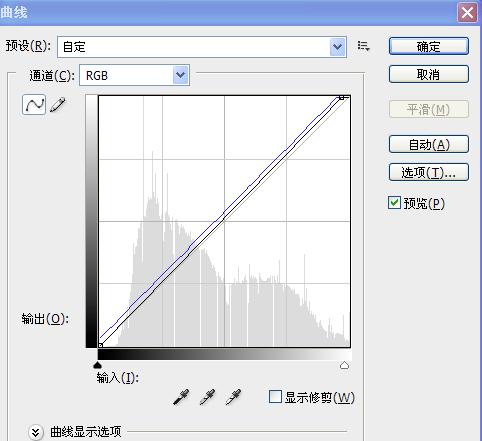Open the 通道 RGB channel dropdown
The height and width of the screenshot is (441, 482).
(x=135, y=75)
